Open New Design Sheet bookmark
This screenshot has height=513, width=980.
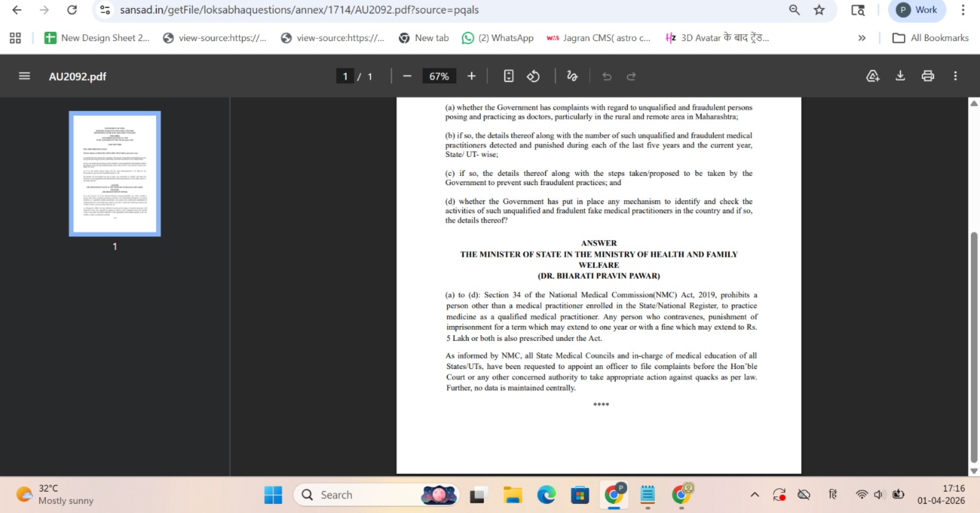click(97, 38)
